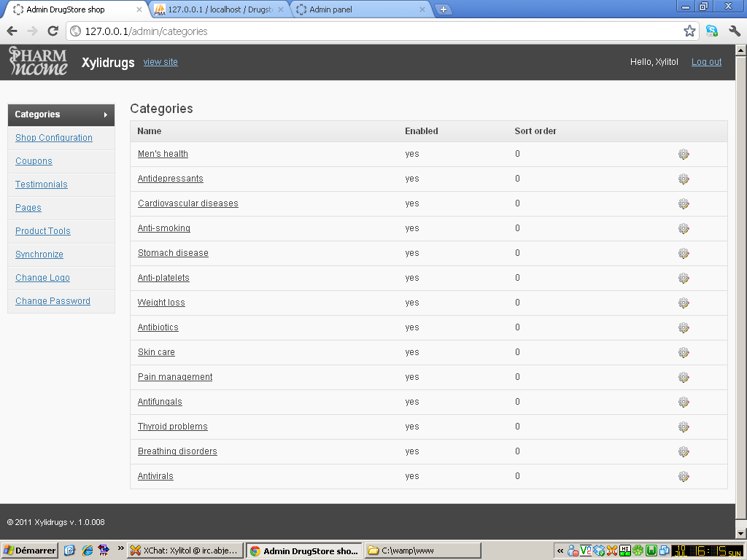Click the Skype extension icon in toolbar
This screenshot has width=747, height=560.
pos(712,31)
